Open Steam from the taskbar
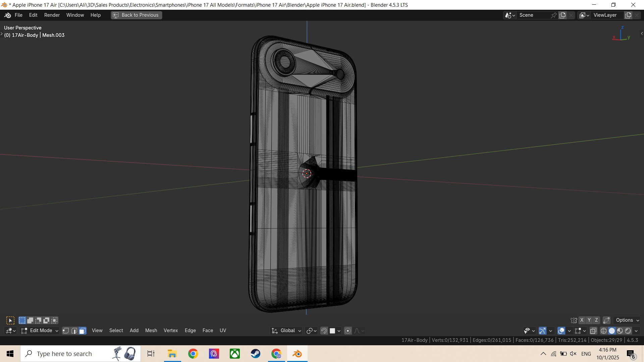 (x=256, y=354)
